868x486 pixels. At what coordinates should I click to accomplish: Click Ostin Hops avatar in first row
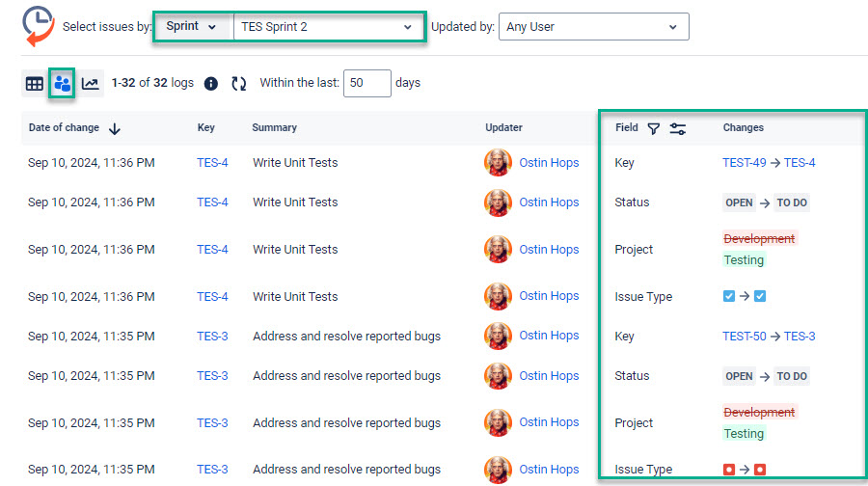(x=498, y=163)
